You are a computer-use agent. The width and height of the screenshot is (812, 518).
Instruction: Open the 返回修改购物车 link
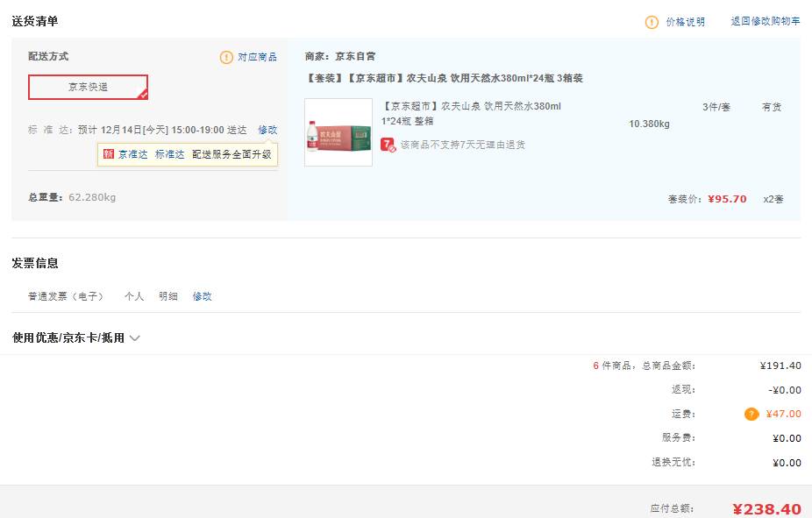pyautogui.click(x=765, y=22)
